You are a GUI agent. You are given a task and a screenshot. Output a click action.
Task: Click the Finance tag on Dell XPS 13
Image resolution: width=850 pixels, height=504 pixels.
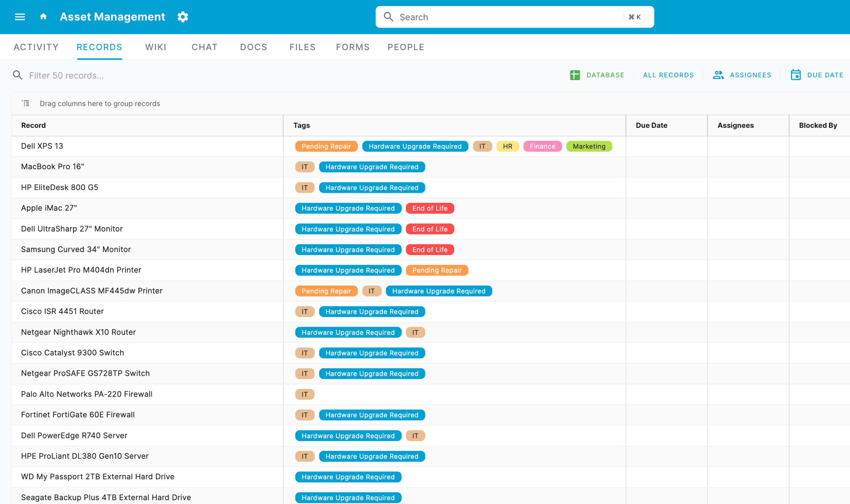pos(542,146)
